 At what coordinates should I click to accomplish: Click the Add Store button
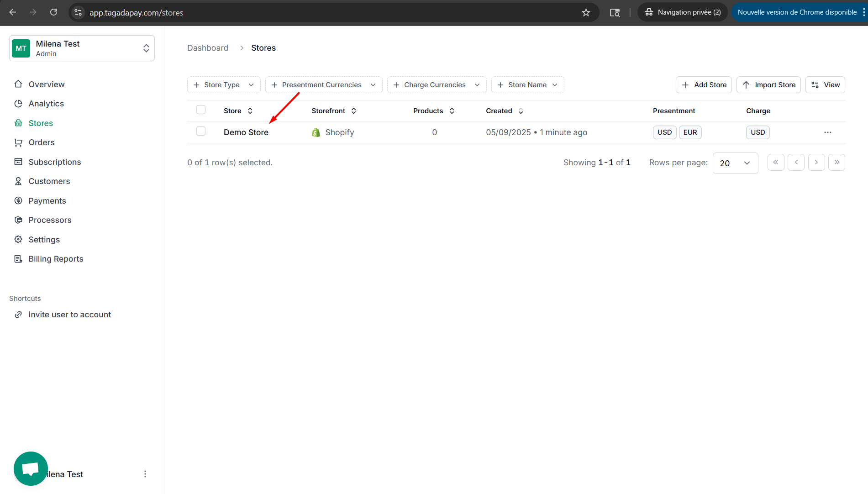tap(704, 85)
